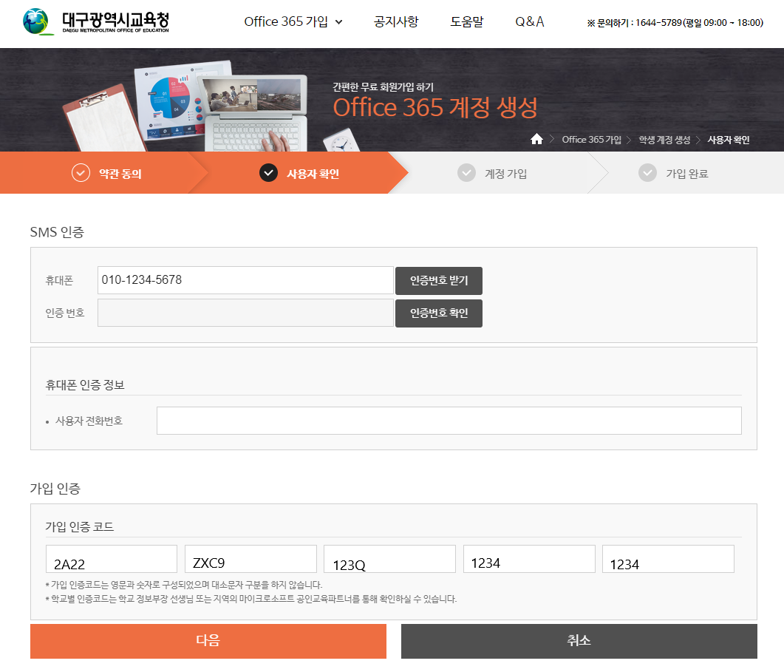Click the 가입 인증 코드 heading
This screenshot has width=784, height=672.
tap(80, 526)
